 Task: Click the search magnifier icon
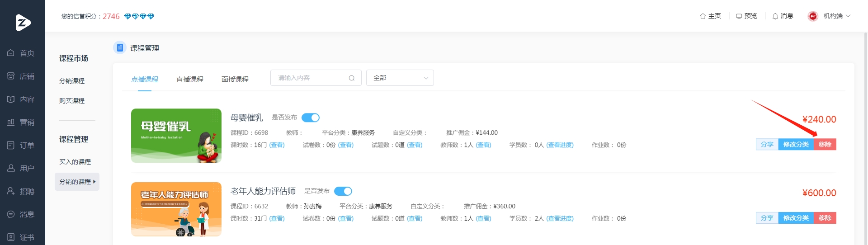pyautogui.click(x=352, y=78)
